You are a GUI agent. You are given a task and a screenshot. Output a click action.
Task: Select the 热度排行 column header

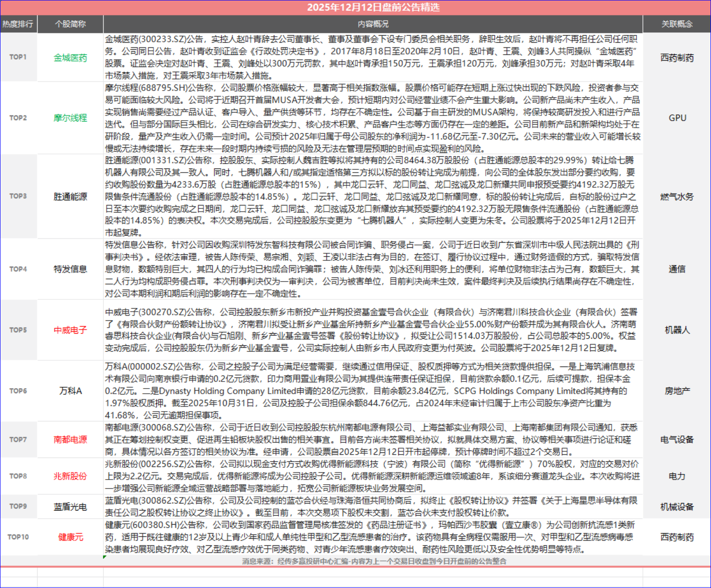[x=18, y=24]
